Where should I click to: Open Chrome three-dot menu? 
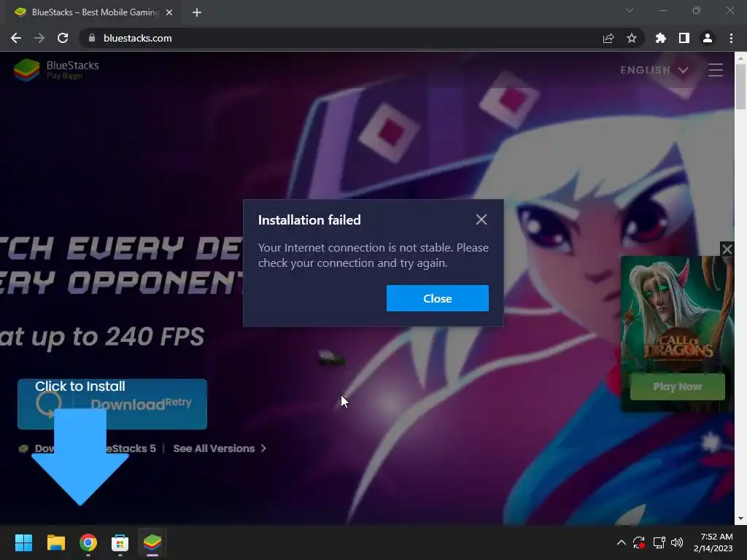[x=731, y=38]
